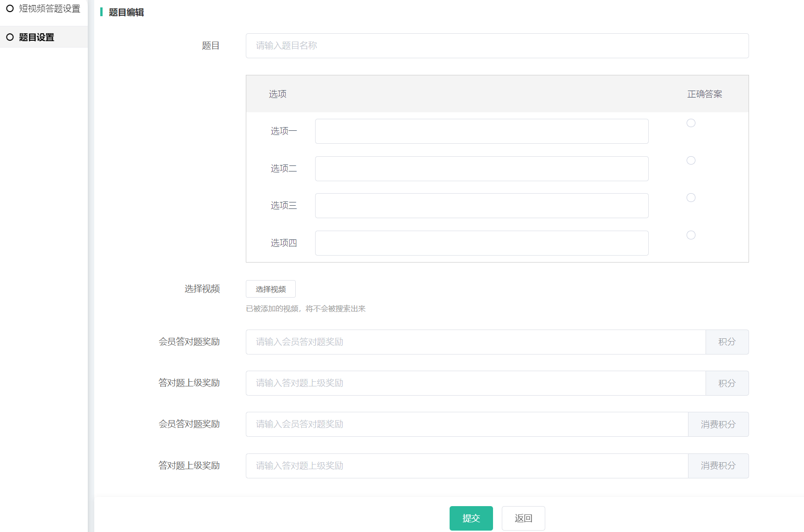Screen dimensions: 804x532
Task: Focus 答对题上级奖励 field with 积分 suffix
Action: (475, 383)
